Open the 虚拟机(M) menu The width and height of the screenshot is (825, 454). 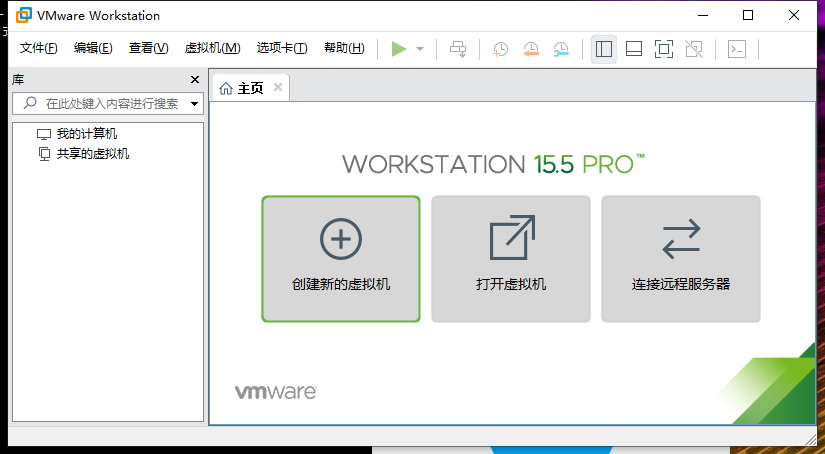tap(213, 48)
